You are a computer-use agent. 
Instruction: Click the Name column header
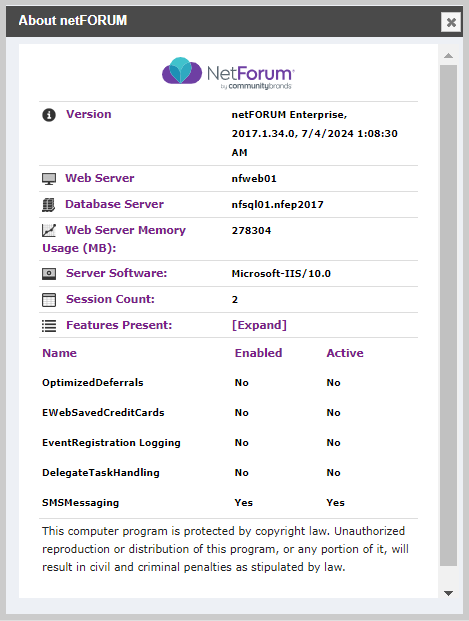59,353
